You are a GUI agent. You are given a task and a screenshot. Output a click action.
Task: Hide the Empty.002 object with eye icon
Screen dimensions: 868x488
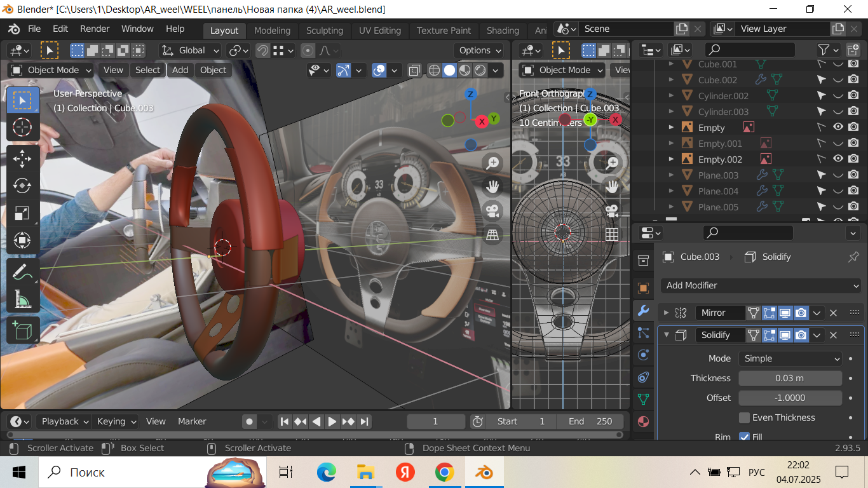point(838,159)
